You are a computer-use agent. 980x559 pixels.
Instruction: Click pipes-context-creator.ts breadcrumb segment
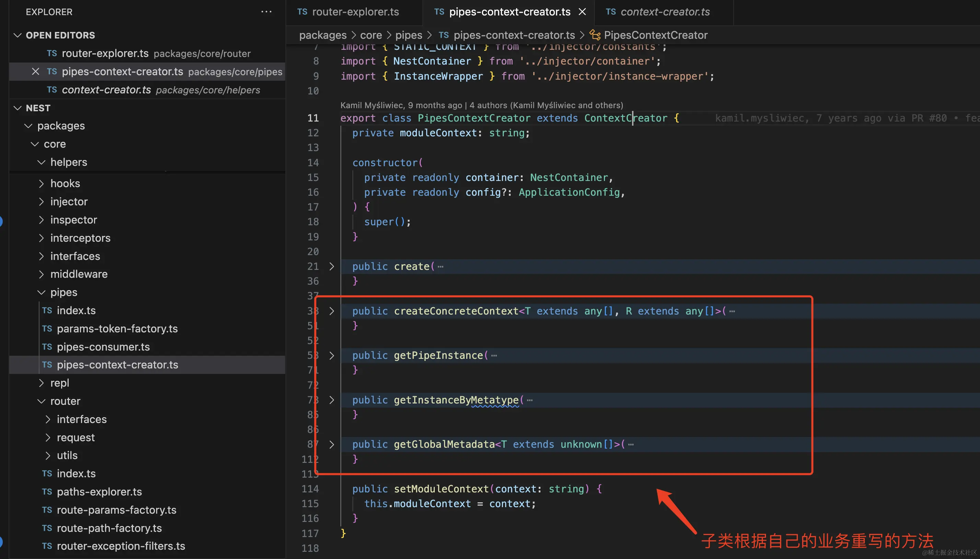pyautogui.click(x=507, y=35)
